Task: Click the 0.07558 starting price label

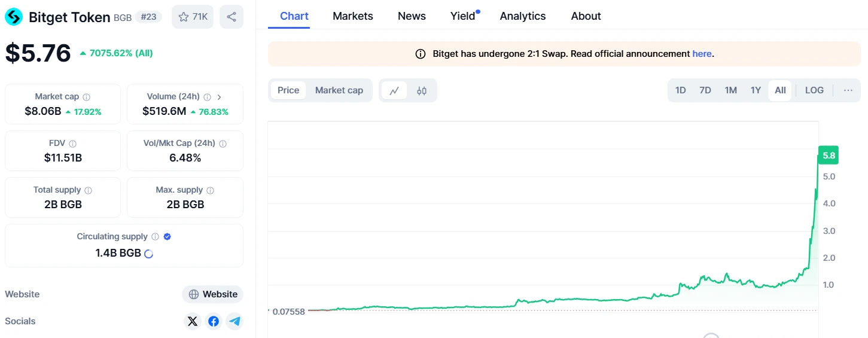Action: coord(288,311)
